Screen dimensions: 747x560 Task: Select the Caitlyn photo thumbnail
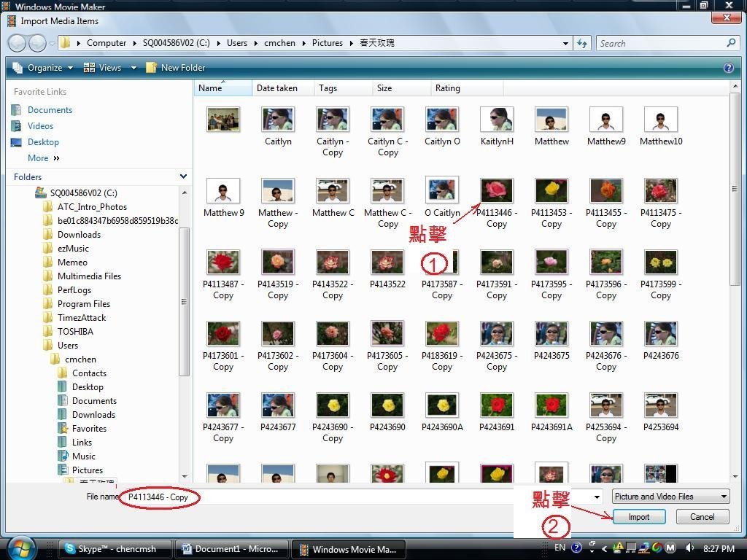point(278,120)
